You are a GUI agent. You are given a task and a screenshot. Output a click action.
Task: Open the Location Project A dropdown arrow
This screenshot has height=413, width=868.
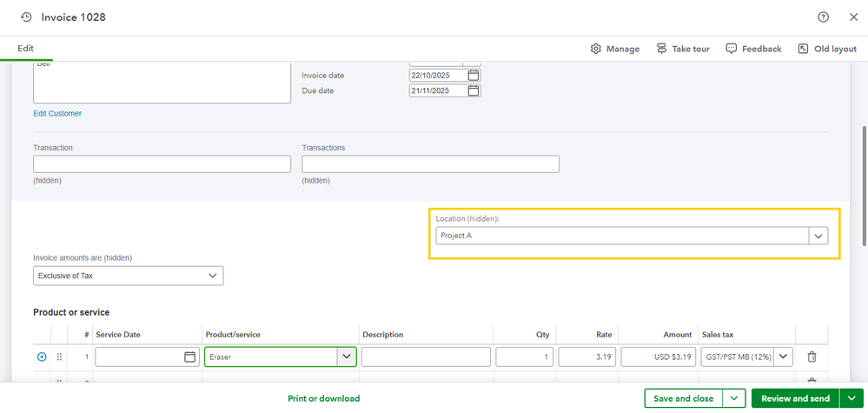click(x=818, y=236)
